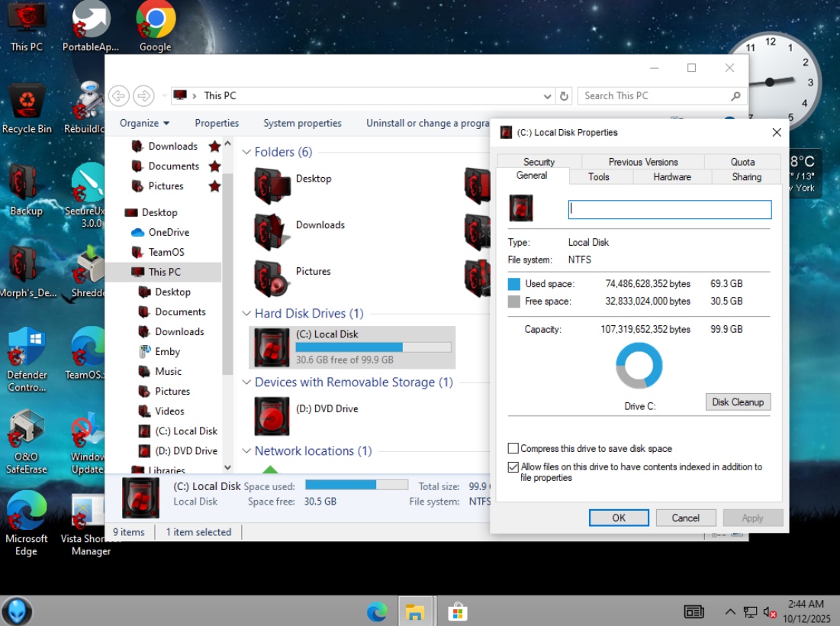Click the Disk Cleanup button
Image resolution: width=840 pixels, height=626 pixels.
tap(737, 402)
